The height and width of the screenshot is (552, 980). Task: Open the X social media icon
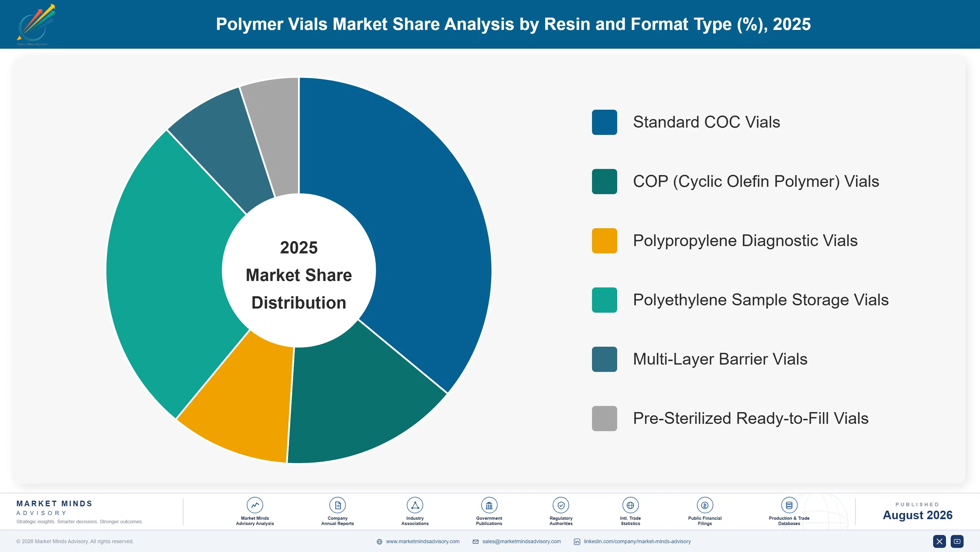coord(939,541)
